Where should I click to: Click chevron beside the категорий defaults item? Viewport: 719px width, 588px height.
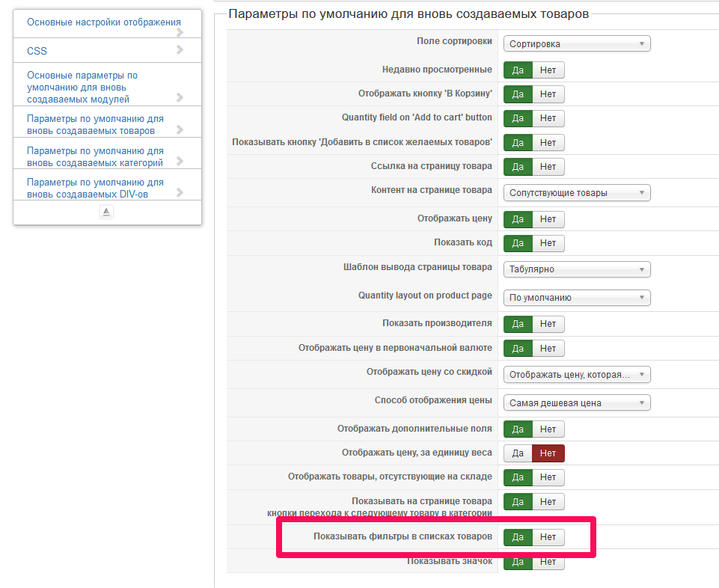(x=180, y=161)
